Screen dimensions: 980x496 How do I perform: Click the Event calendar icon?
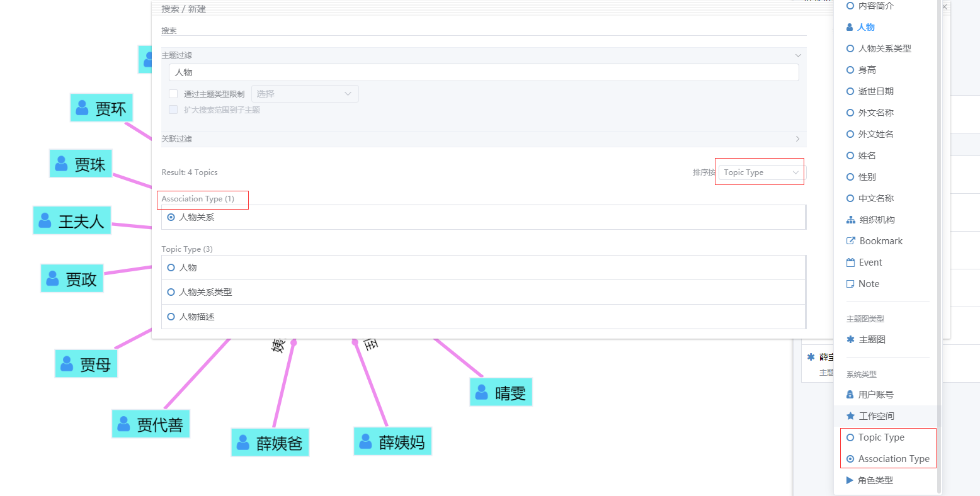pos(850,262)
